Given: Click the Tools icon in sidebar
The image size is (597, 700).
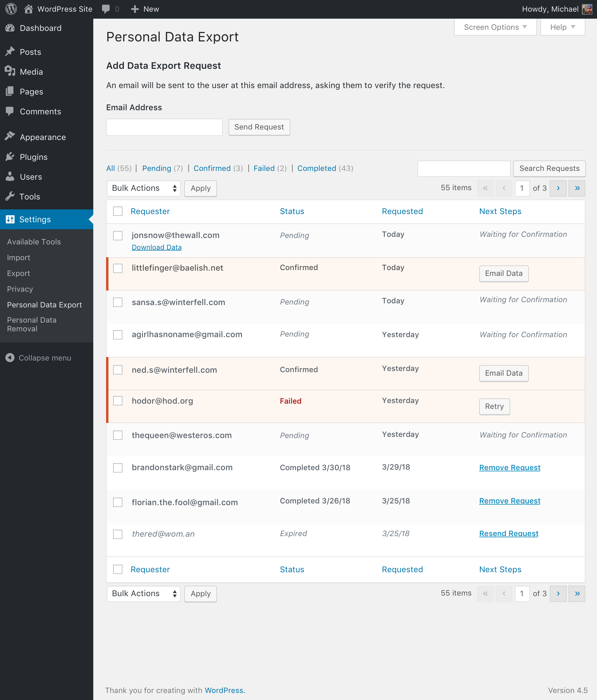Looking at the screenshot, I should click(11, 197).
